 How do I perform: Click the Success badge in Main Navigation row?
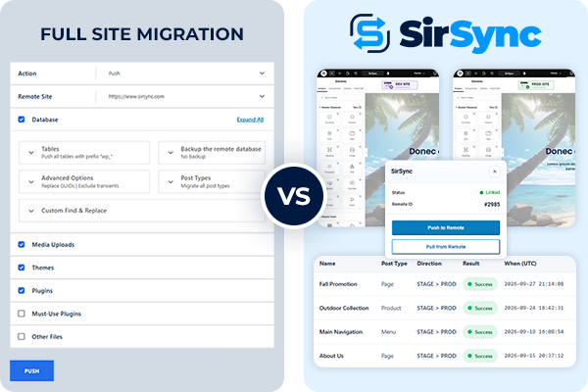[480, 332]
